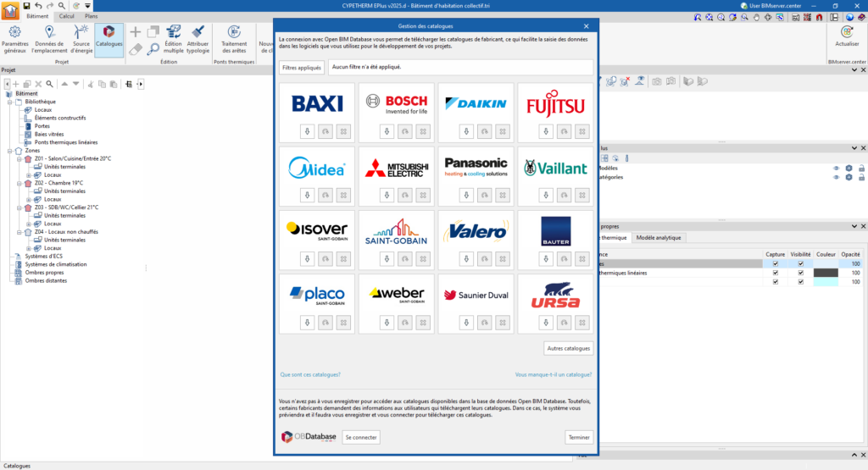Open Traitement des arêtes tool
The width and height of the screenshot is (868, 470).
234,39
